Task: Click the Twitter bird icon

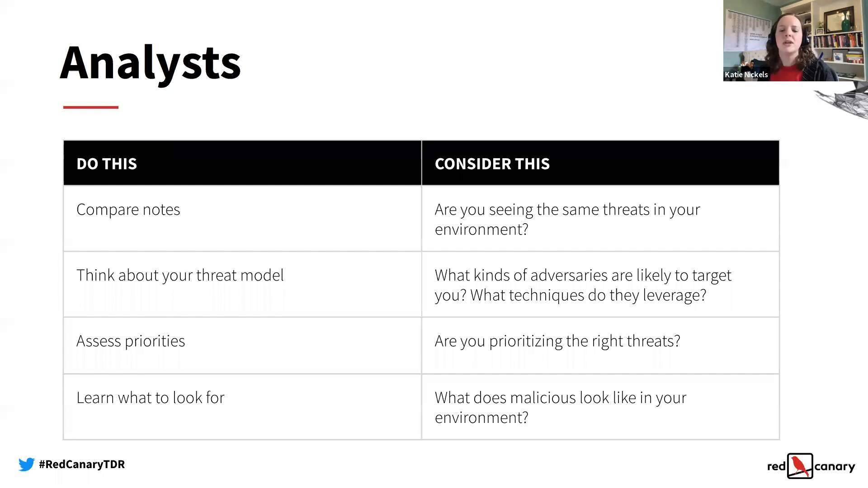Action: (x=26, y=464)
